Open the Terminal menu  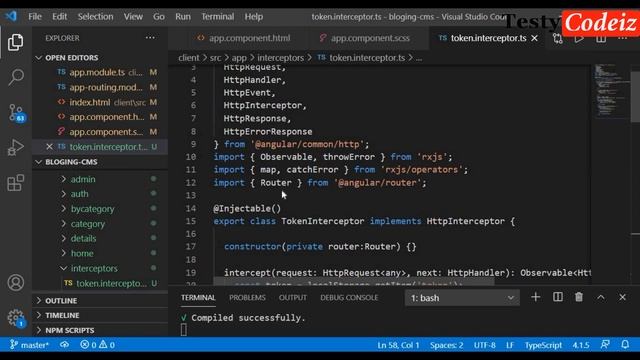point(218,17)
